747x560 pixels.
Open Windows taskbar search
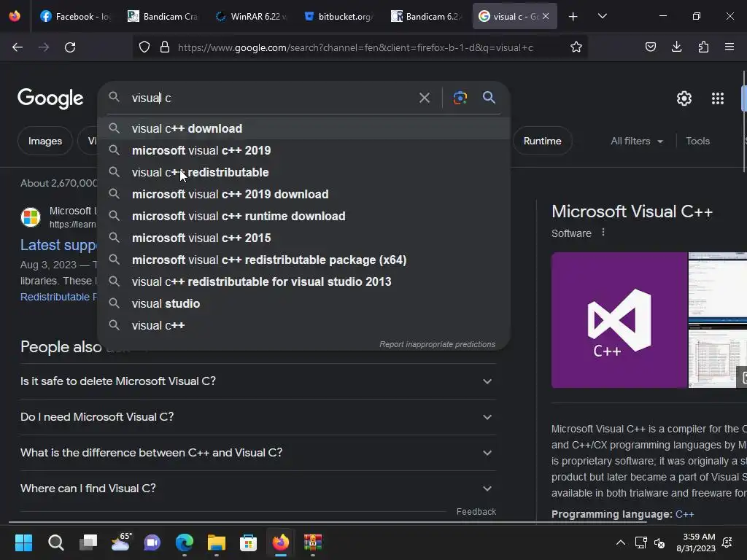55,542
